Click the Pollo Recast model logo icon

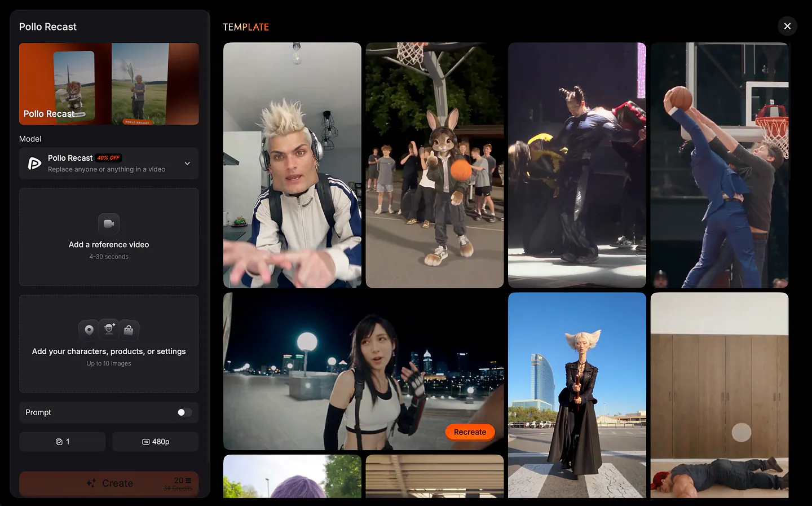34,164
